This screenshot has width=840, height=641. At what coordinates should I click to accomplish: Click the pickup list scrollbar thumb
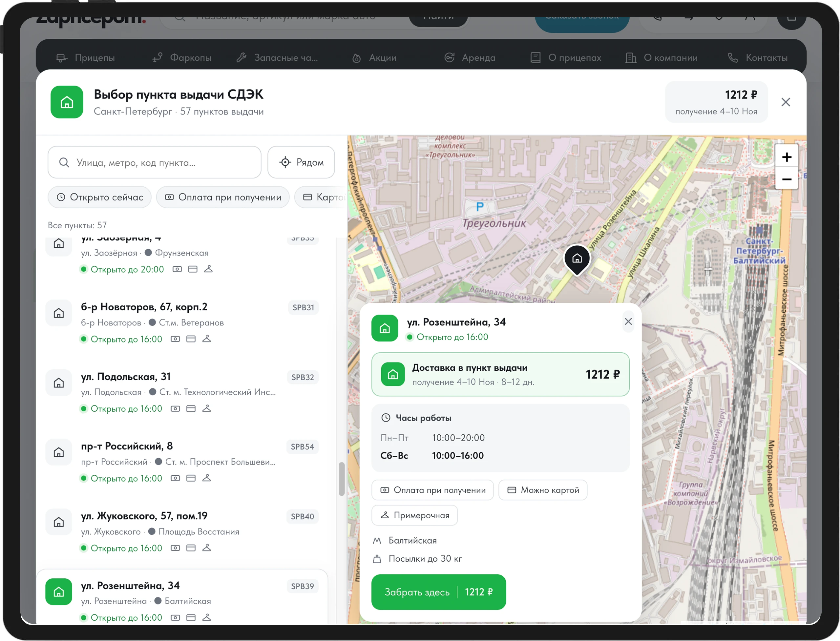coord(341,479)
